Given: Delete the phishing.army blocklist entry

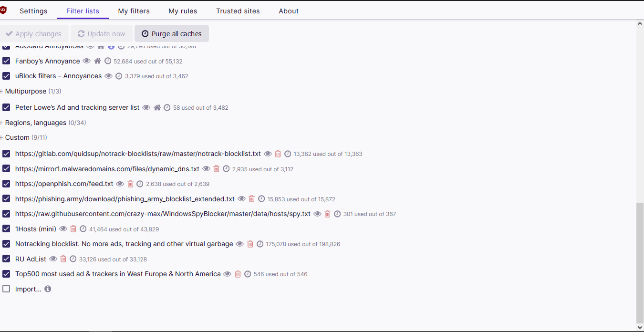Looking at the screenshot, I should pyautogui.click(x=251, y=199).
